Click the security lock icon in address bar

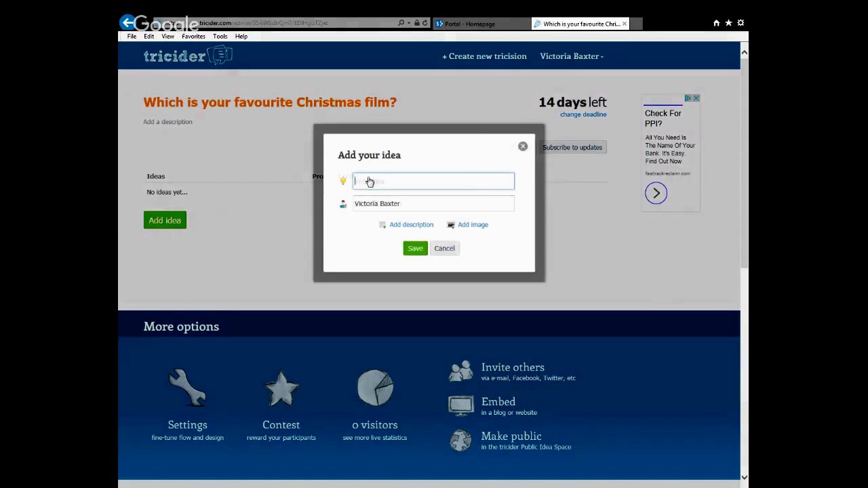pos(416,23)
